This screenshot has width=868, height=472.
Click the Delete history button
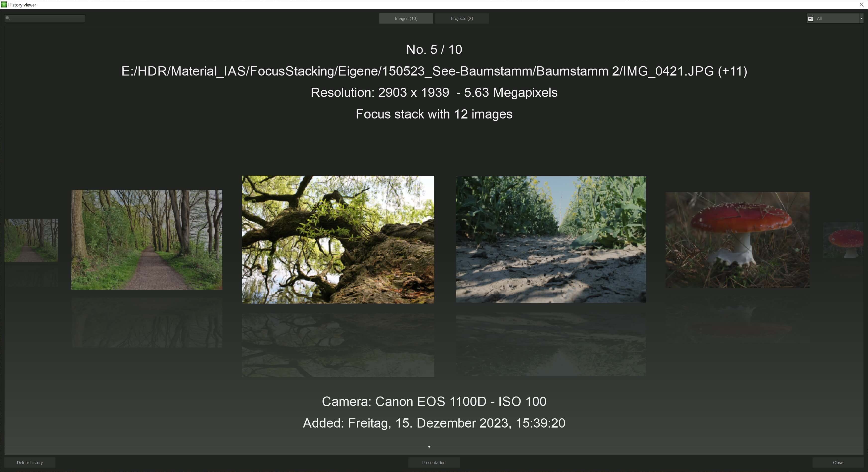tap(30, 462)
